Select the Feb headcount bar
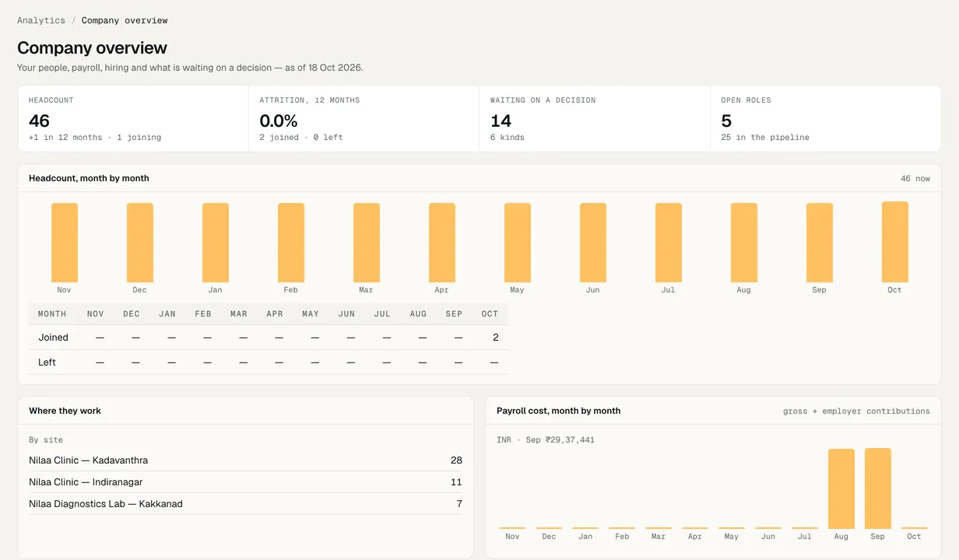Image resolution: width=959 pixels, height=560 pixels. click(x=291, y=243)
